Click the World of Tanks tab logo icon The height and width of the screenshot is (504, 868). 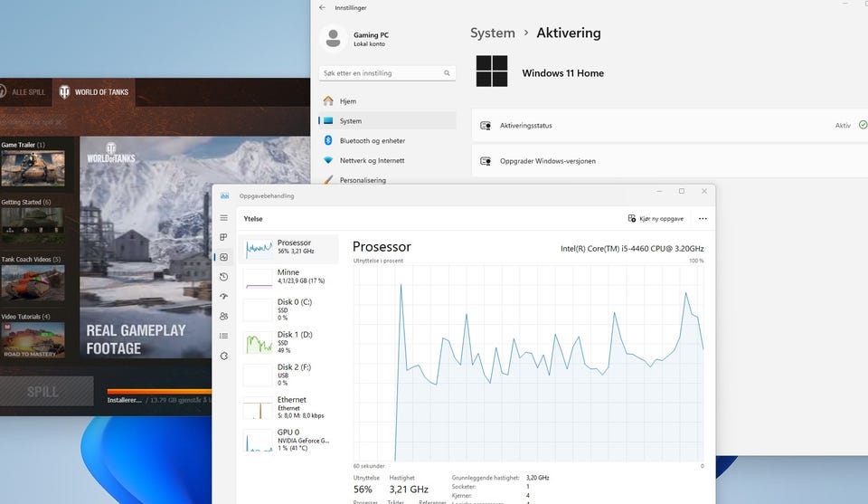65,92
